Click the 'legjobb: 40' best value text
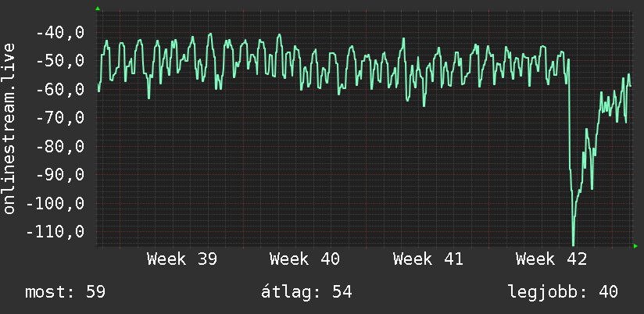Viewport: 644px width, 314px height. 563,292
